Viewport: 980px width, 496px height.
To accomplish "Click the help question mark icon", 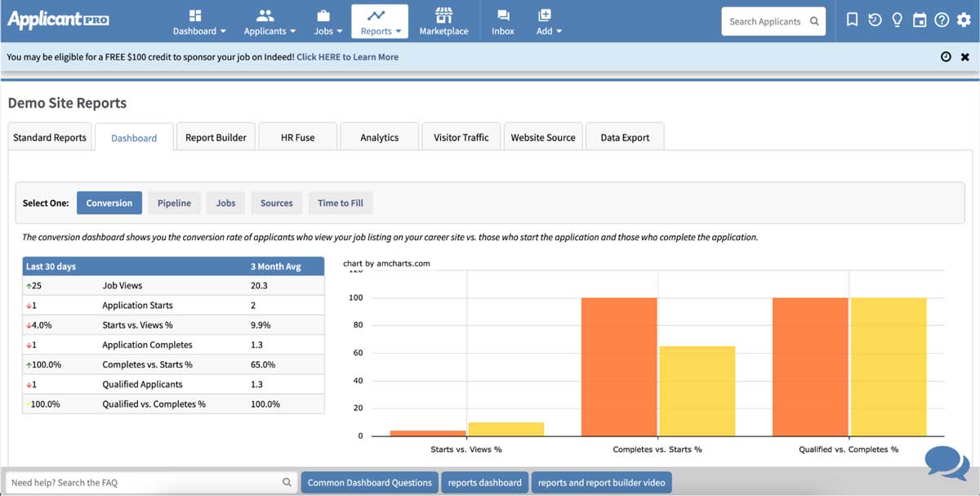I will click(x=942, y=20).
